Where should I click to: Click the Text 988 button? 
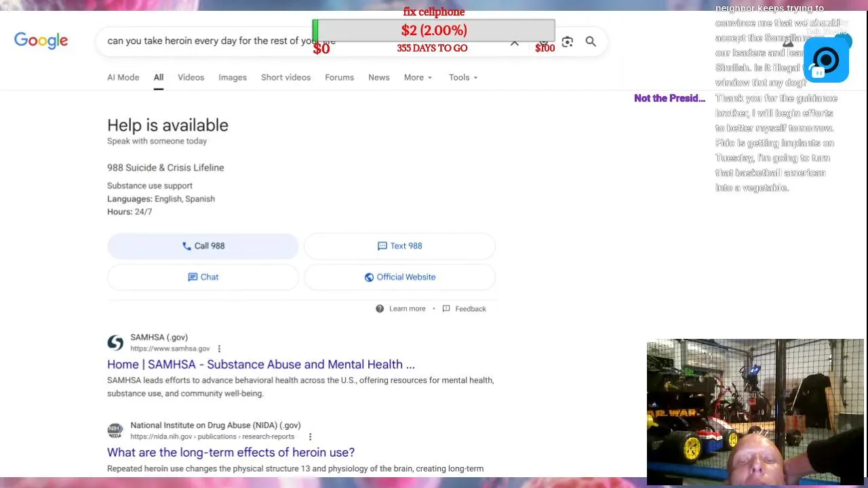coord(399,246)
